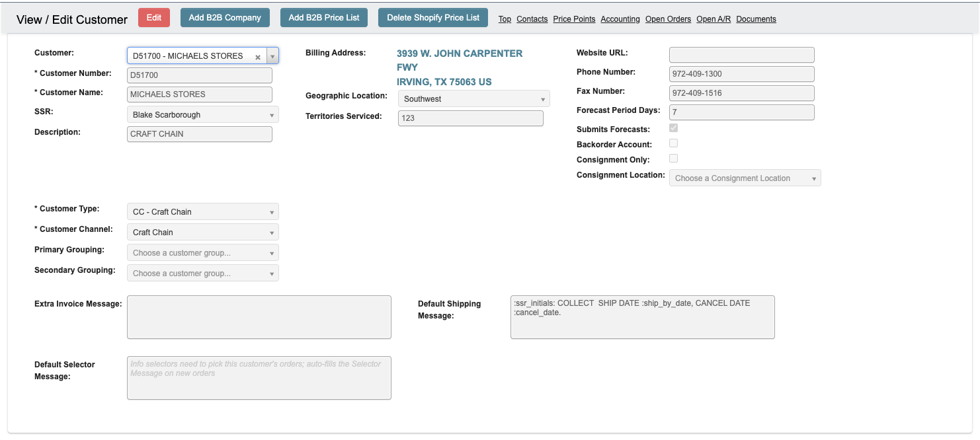Open the Consignment Location dropdown
Screen dimensions: 980x440
pos(745,178)
